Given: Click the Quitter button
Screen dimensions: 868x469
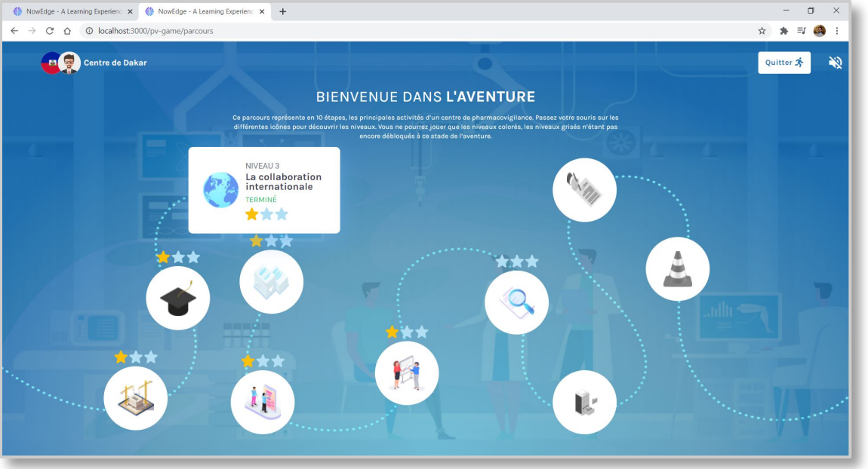Looking at the screenshot, I should point(784,63).
